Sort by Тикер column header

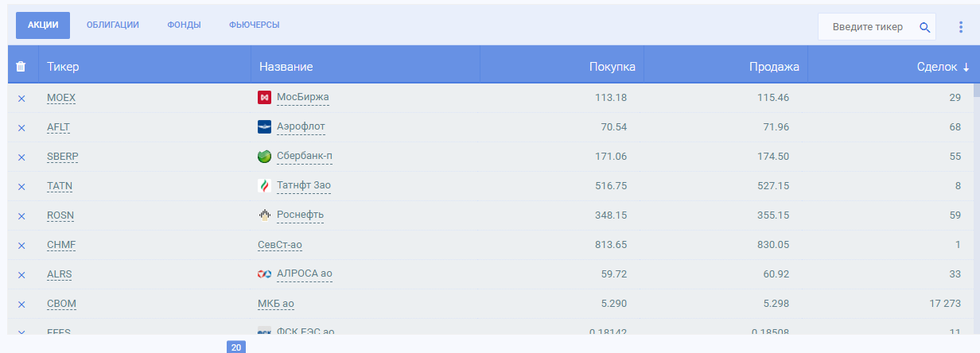coord(63,67)
